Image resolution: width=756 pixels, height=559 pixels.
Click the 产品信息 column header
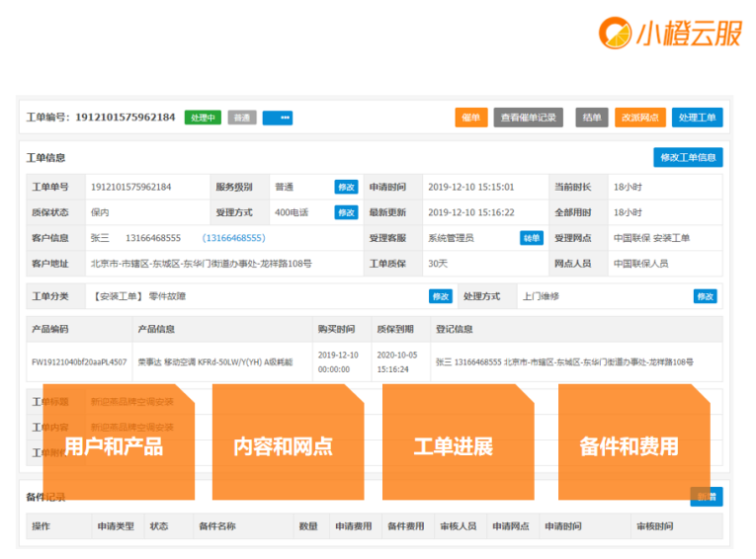pyautogui.click(x=156, y=329)
